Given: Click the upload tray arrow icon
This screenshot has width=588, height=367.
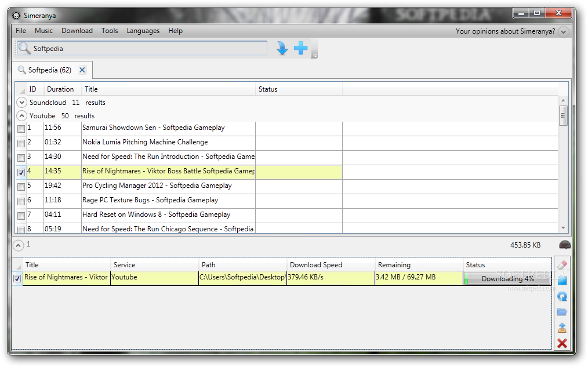Looking at the screenshot, I should coord(562,328).
